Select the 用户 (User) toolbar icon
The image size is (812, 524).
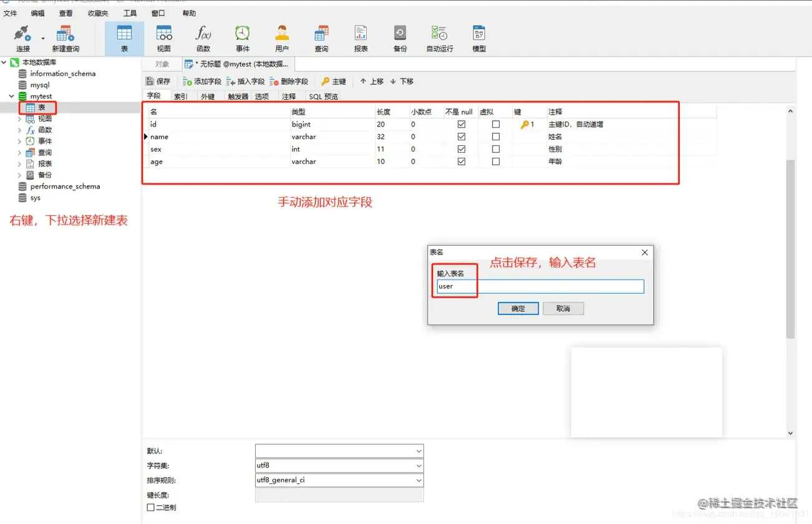[281, 37]
